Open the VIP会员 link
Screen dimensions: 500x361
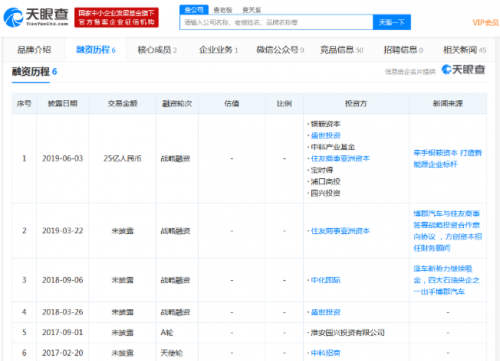click(485, 23)
